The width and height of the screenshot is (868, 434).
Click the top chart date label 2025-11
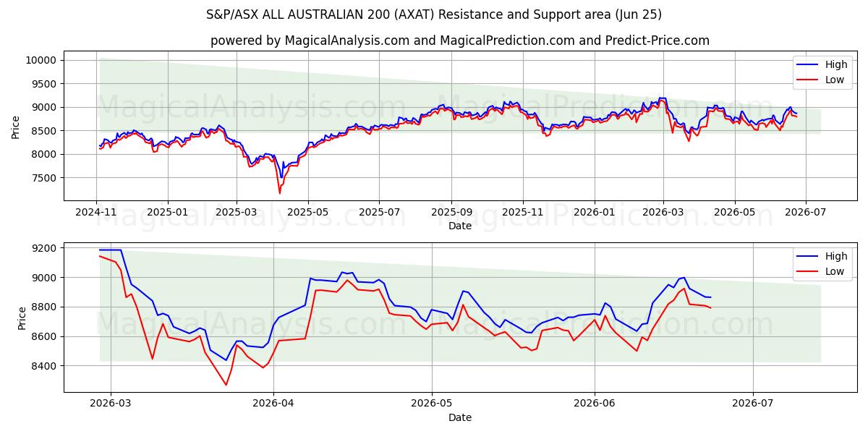pyautogui.click(x=524, y=213)
